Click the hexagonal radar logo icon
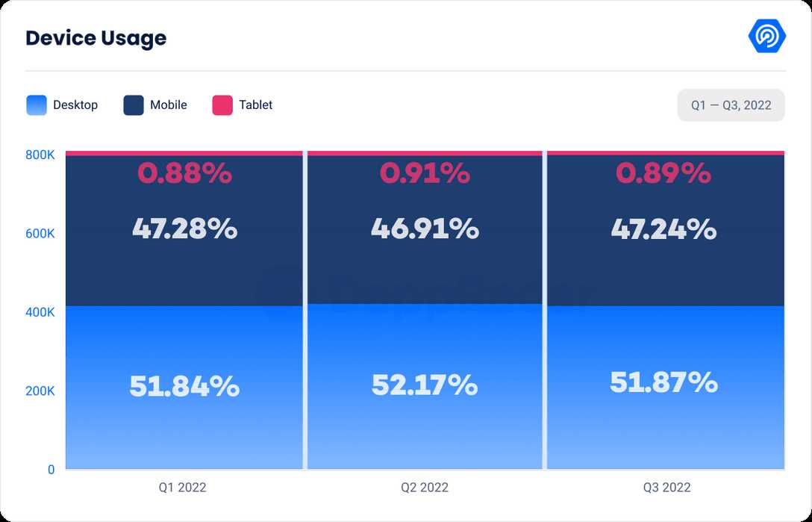Screen dimensions: 812x522 point(766,36)
